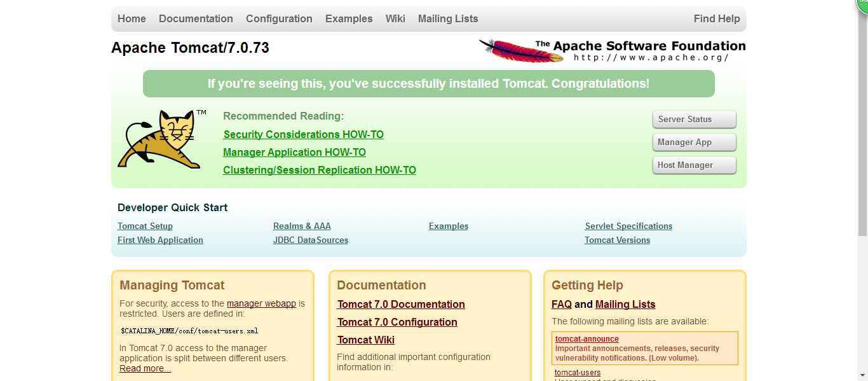Open Examples in the top navigation bar

coord(349,18)
